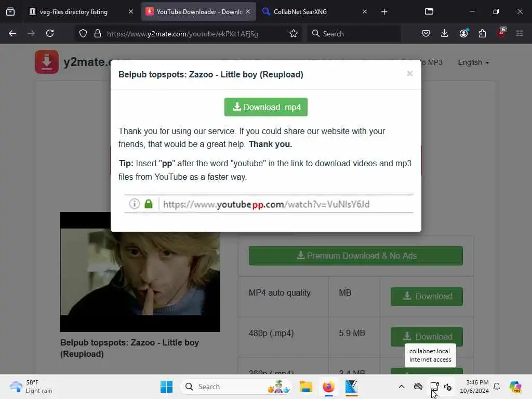Click the green Download .mp4 button
Viewport: 532px width, 399px height.
[x=265, y=107]
